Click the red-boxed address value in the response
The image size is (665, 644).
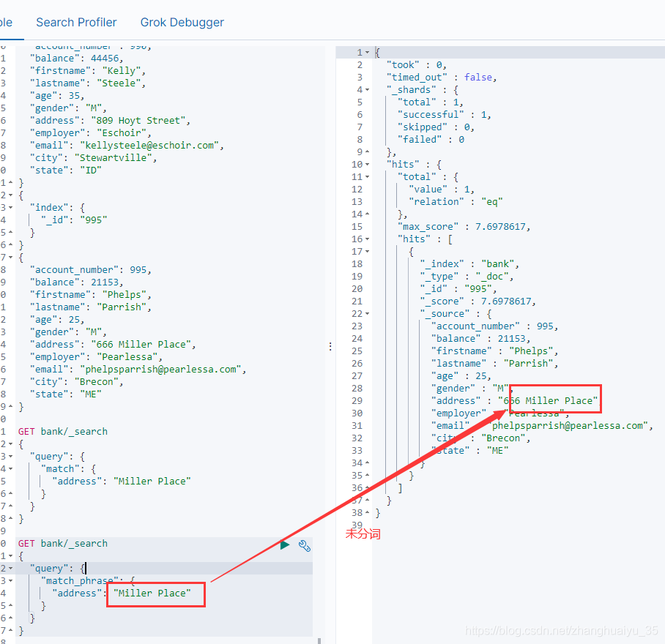(554, 400)
